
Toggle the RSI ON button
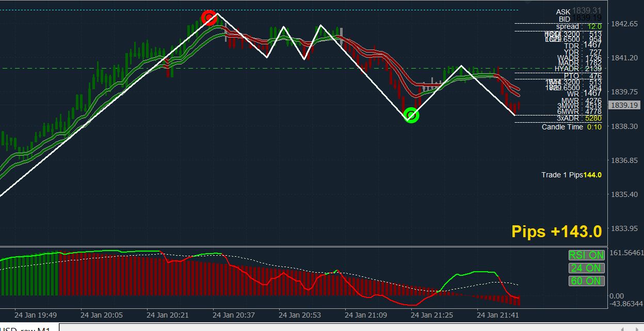[586, 255]
